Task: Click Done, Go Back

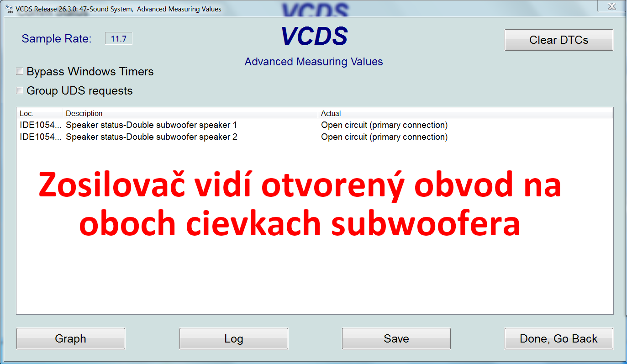Action: 559,338
